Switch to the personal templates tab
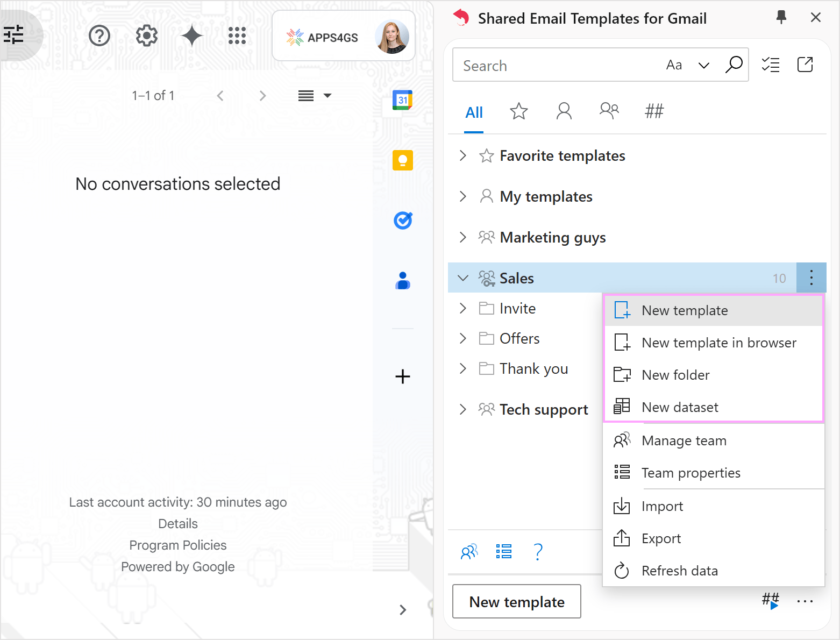Image resolution: width=840 pixels, height=640 pixels. click(x=564, y=111)
